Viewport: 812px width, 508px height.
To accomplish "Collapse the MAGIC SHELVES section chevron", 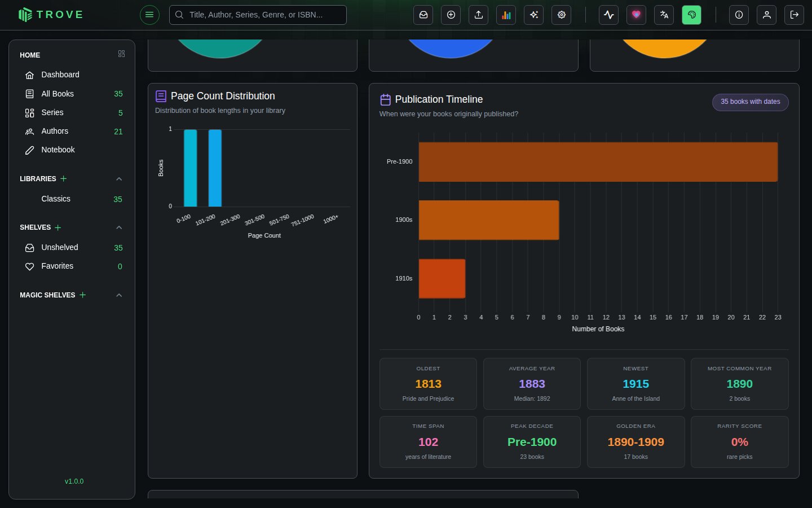I will tap(119, 295).
